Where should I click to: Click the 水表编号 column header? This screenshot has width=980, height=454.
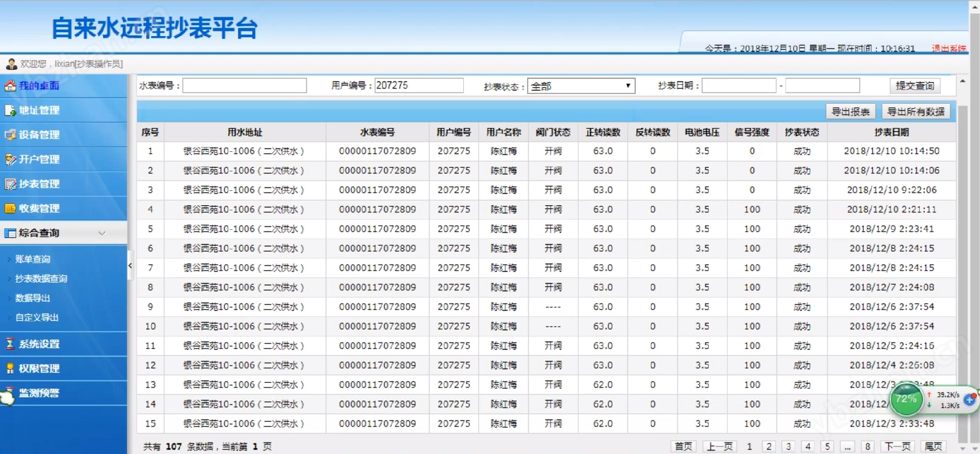pos(377,132)
